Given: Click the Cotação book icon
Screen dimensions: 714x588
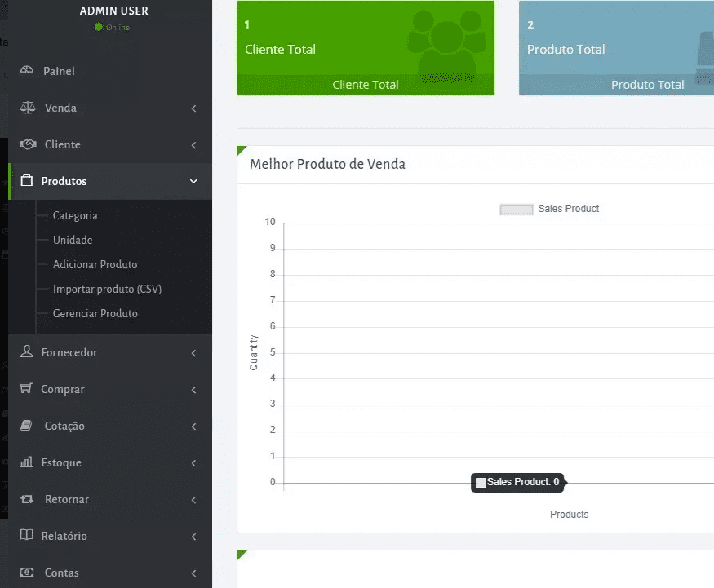Looking at the screenshot, I should pyautogui.click(x=27, y=426).
